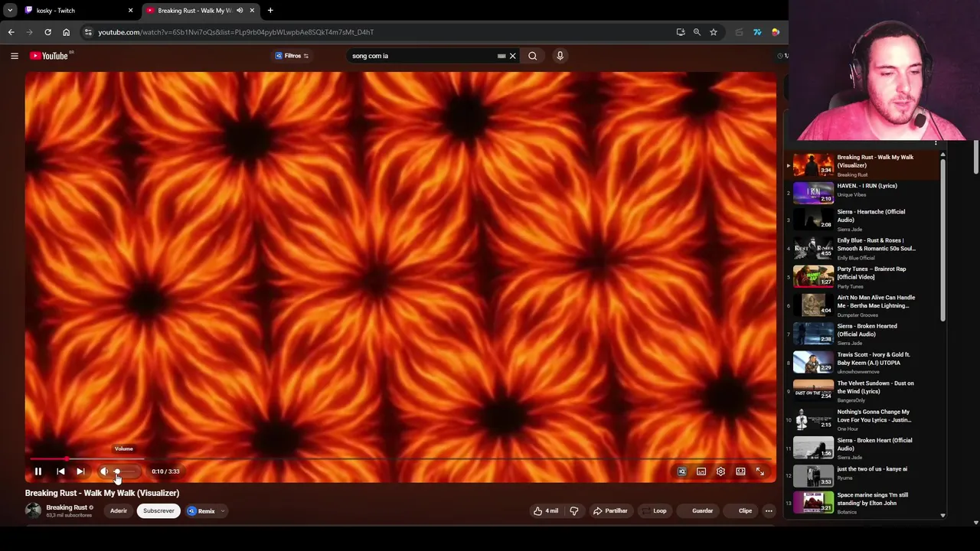
Task: Click the Subscrever button
Action: (158, 510)
